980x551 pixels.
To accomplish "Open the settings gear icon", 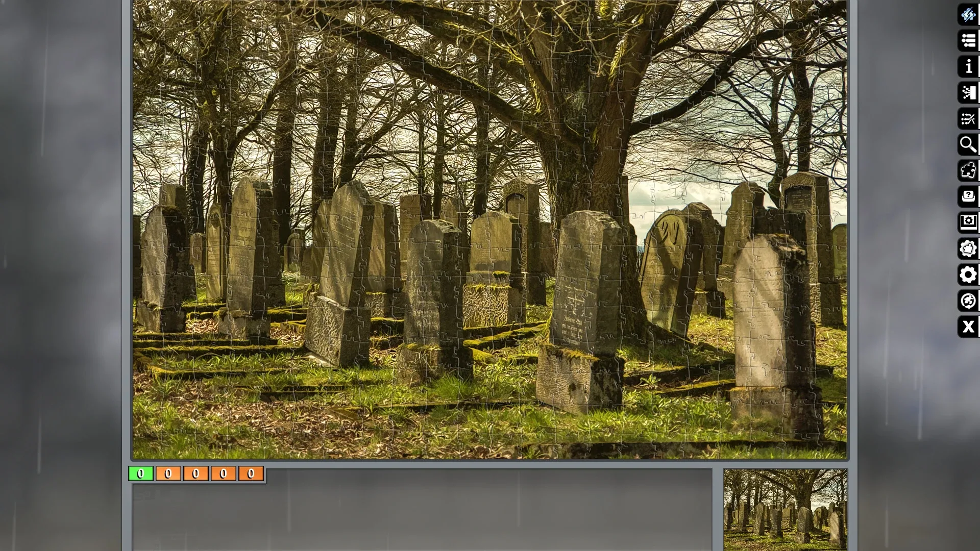I will tap(968, 274).
